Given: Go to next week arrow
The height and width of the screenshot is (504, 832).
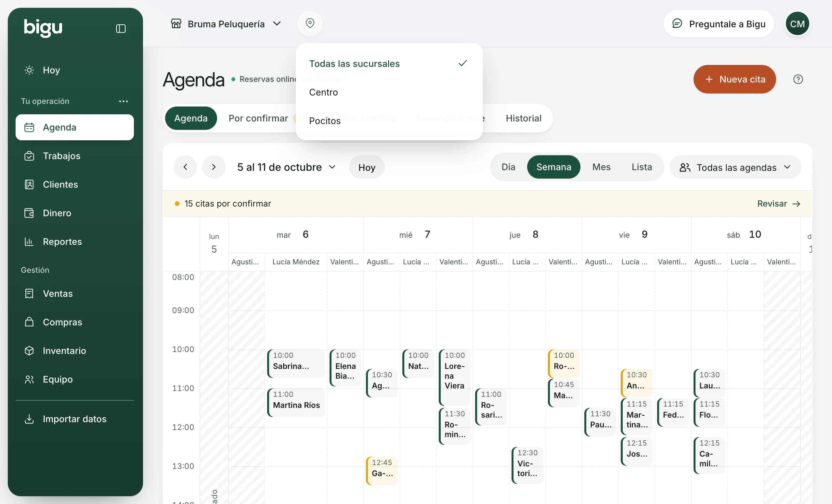Looking at the screenshot, I should pos(214,167).
